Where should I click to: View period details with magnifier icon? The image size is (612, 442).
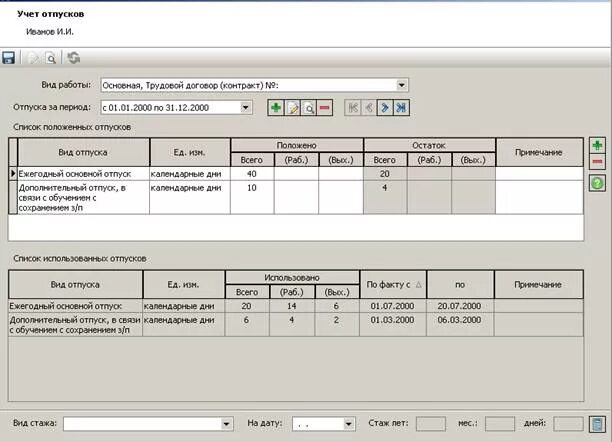pos(309,107)
